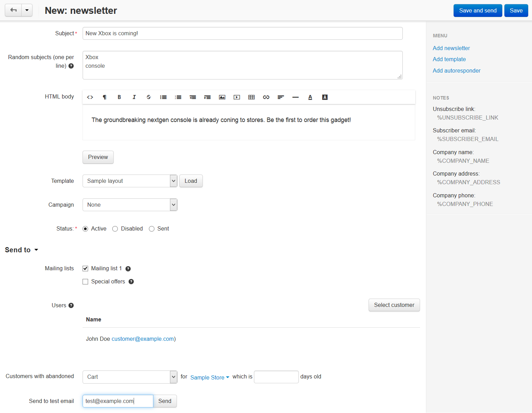Show help for Random subjects field
Screen dimensions: 532x413
click(71, 66)
